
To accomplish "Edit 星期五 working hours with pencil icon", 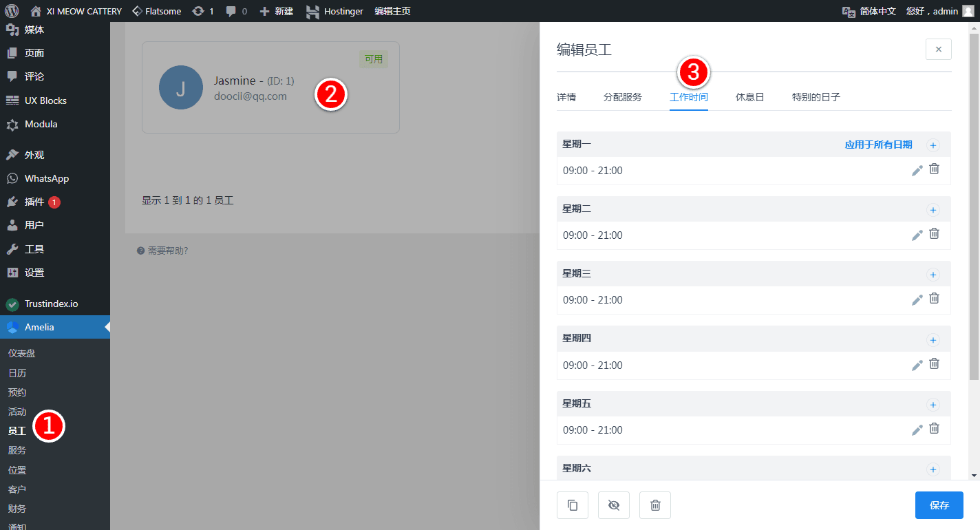I will (x=917, y=430).
